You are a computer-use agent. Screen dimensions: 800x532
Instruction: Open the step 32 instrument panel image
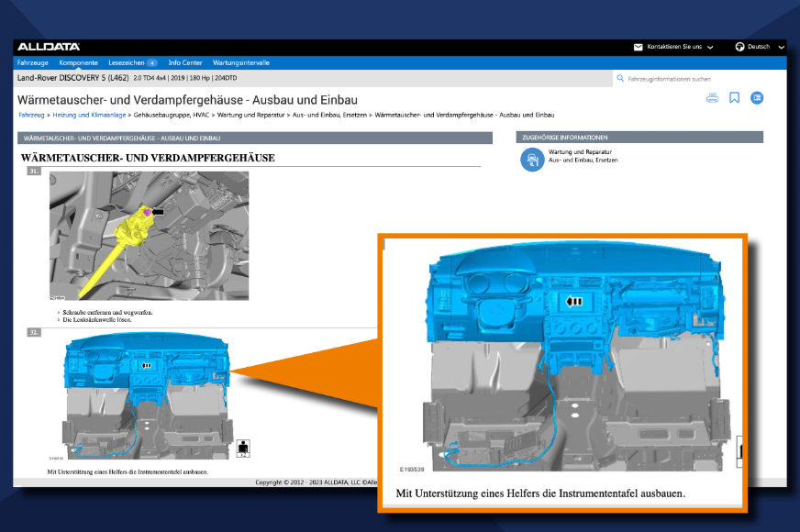(x=148, y=395)
